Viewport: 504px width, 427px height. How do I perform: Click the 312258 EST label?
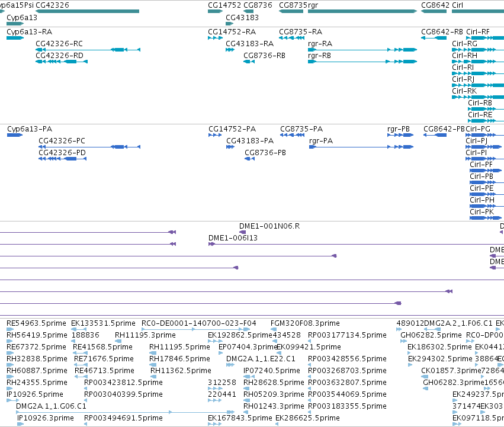pos(221,383)
